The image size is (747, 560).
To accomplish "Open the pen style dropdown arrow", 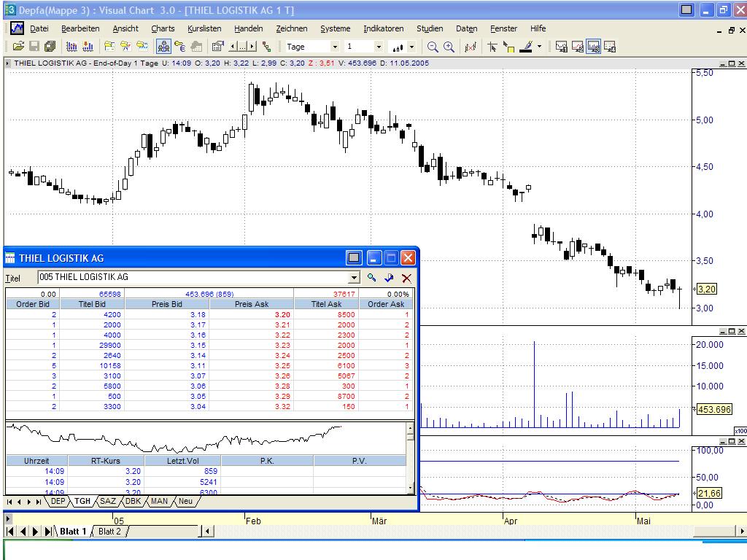I will coord(538,45).
